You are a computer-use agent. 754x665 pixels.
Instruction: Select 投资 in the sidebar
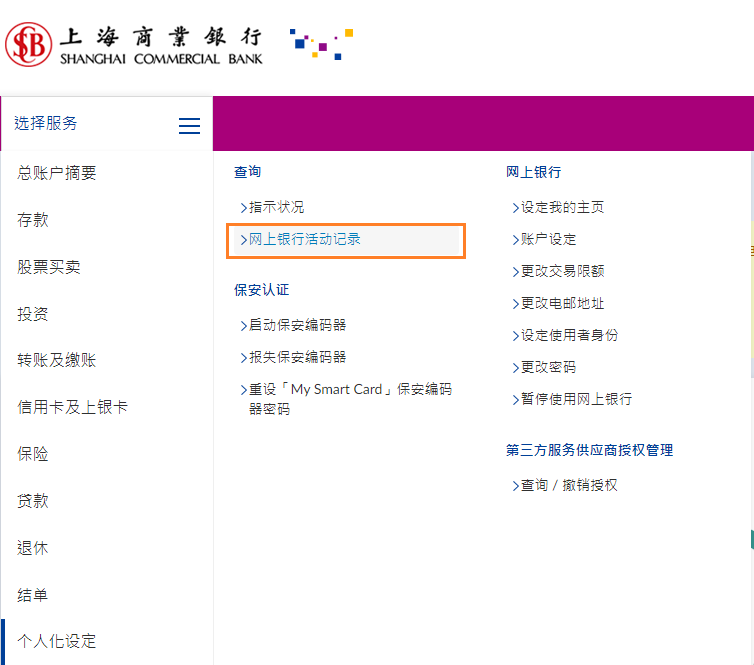tap(33, 314)
